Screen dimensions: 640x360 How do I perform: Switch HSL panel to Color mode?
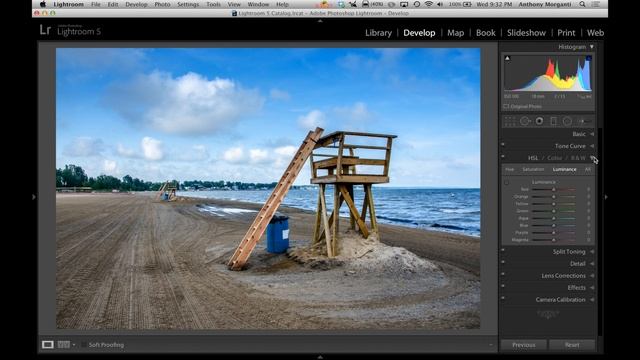click(555, 158)
